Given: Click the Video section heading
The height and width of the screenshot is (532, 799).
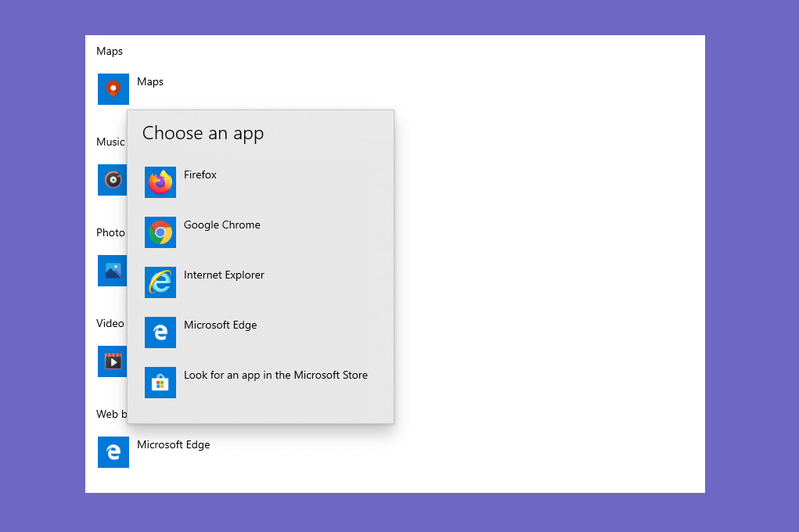Looking at the screenshot, I should click(x=110, y=323).
